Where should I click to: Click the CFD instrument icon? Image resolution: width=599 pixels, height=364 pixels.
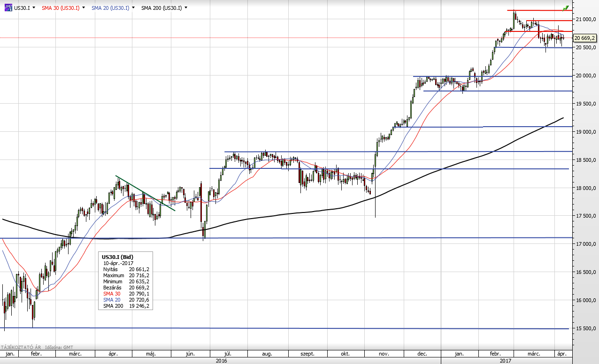click(8, 8)
